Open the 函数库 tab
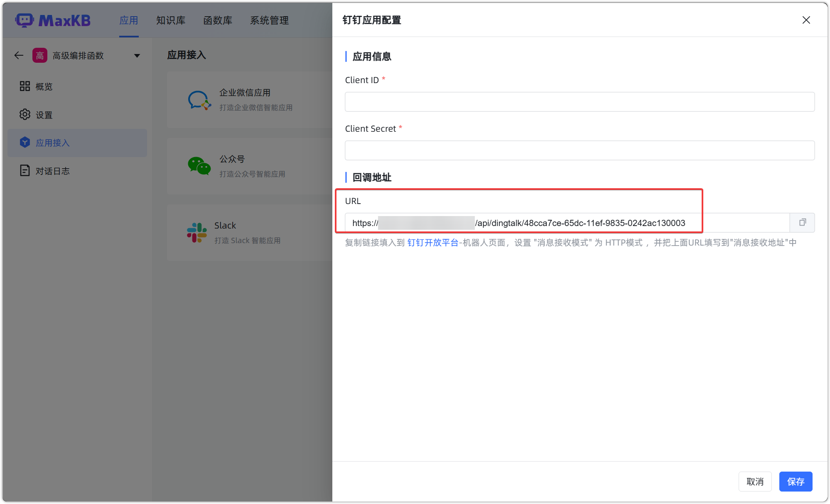 [218, 20]
